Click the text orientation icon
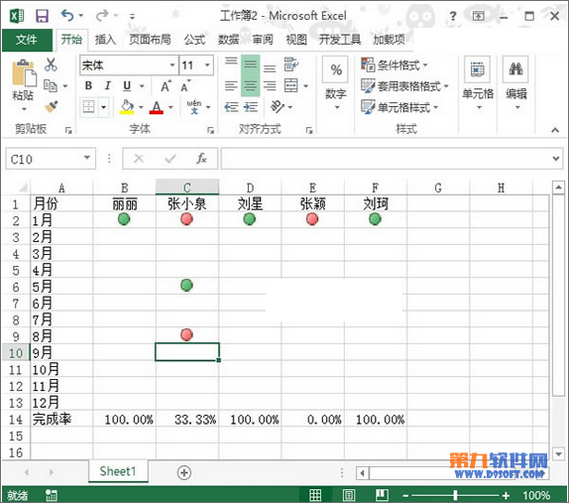Viewport: 569px width, 503px height. click(x=277, y=106)
